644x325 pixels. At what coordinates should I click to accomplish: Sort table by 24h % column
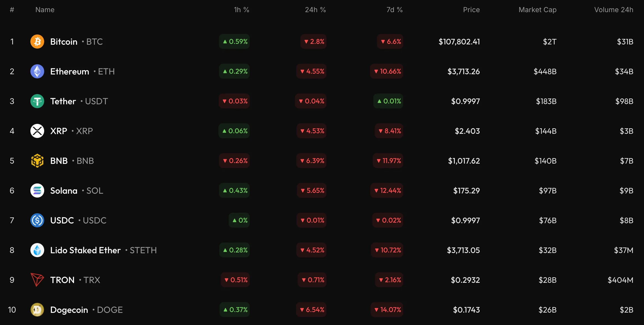point(315,10)
